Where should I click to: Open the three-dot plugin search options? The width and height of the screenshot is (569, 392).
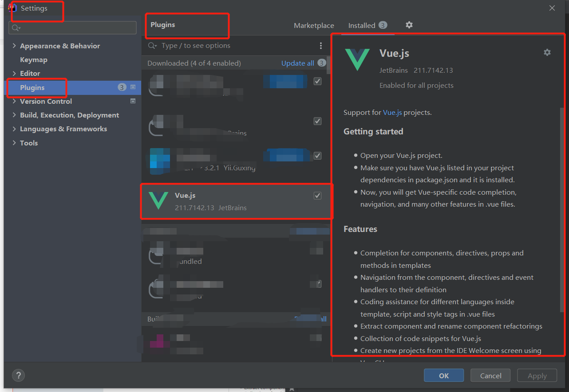(321, 46)
